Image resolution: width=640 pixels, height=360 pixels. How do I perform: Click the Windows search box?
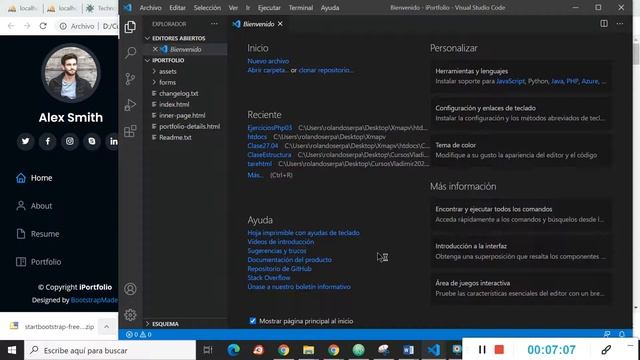(110, 350)
